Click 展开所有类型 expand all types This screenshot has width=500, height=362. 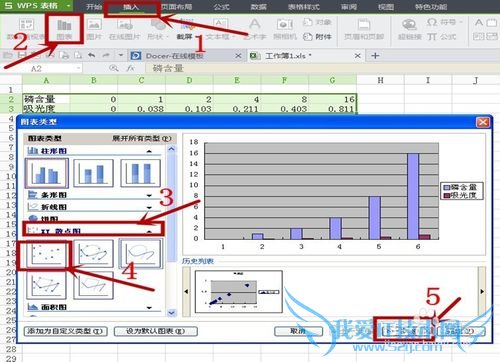click(141, 138)
